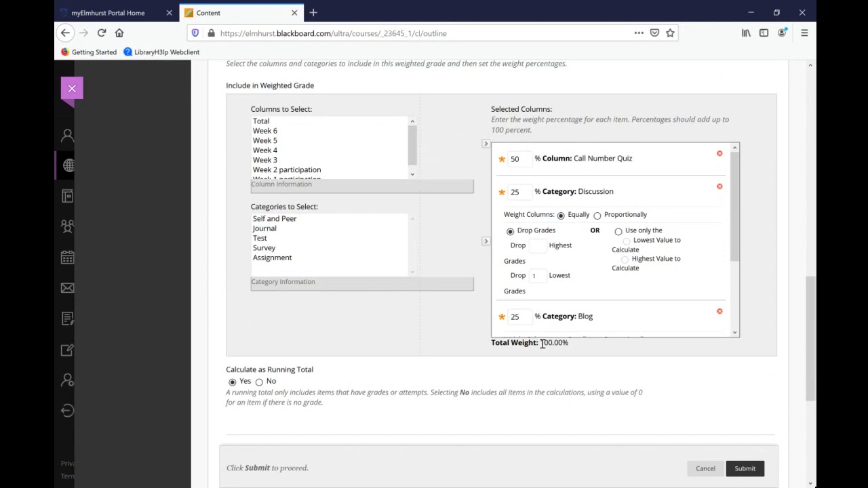Open the courses icon in the sidebar
Image resolution: width=868 pixels, height=488 pixels.
pyautogui.click(x=68, y=196)
